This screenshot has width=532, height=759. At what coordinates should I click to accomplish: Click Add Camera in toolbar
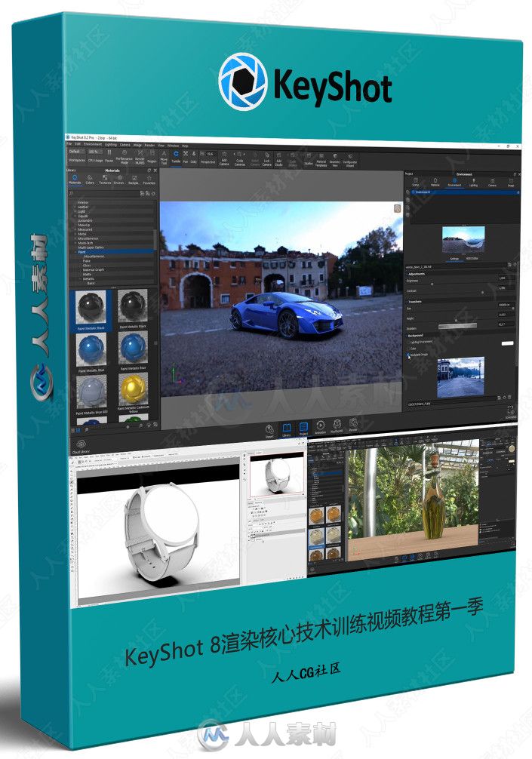[224, 158]
